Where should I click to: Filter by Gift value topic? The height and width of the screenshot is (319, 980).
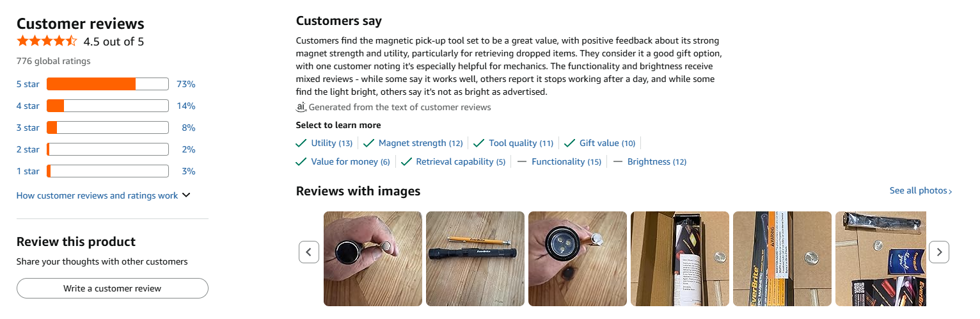pyautogui.click(x=607, y=143)
